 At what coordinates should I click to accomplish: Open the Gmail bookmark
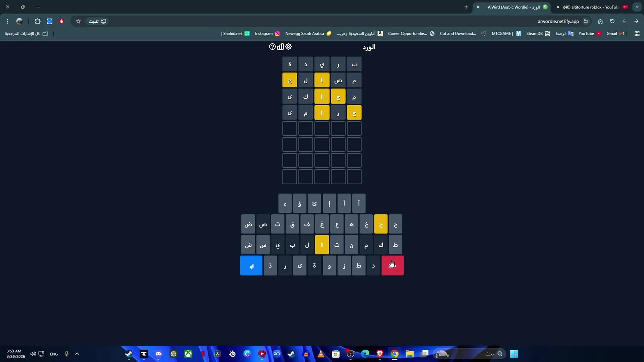(615, 33)
